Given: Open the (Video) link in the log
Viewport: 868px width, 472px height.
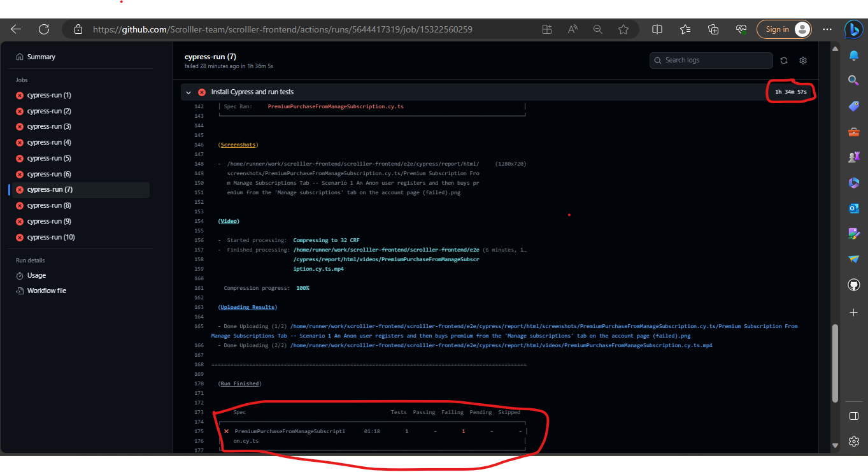Looking at the screenshot, I should point(228,220).
